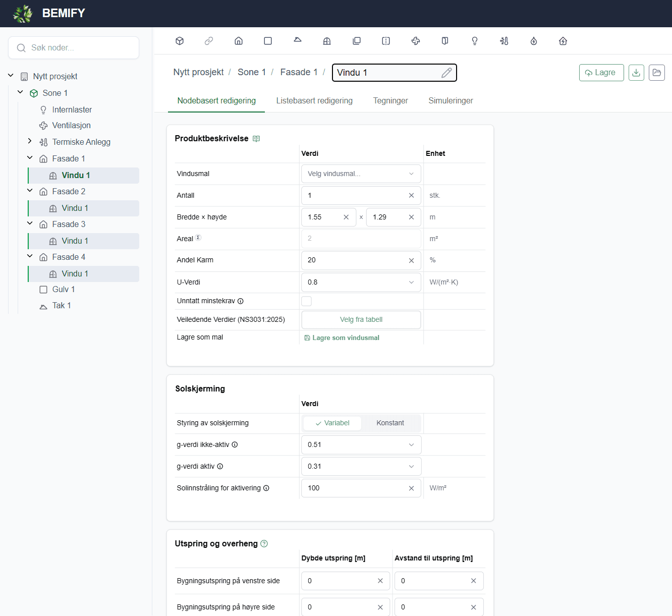Click the pencil edit icon beside Vindu 1 title
The image size is (672, 616).
(x=446, y=73)
